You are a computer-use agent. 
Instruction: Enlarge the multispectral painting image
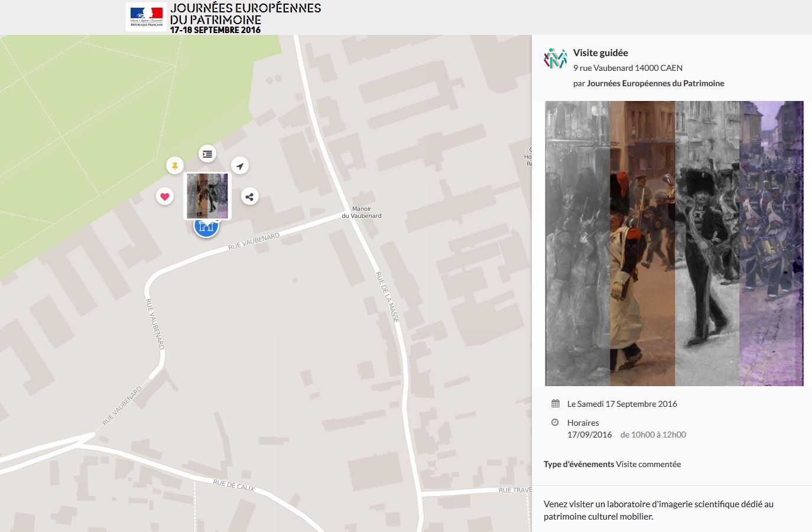(674, 243)
